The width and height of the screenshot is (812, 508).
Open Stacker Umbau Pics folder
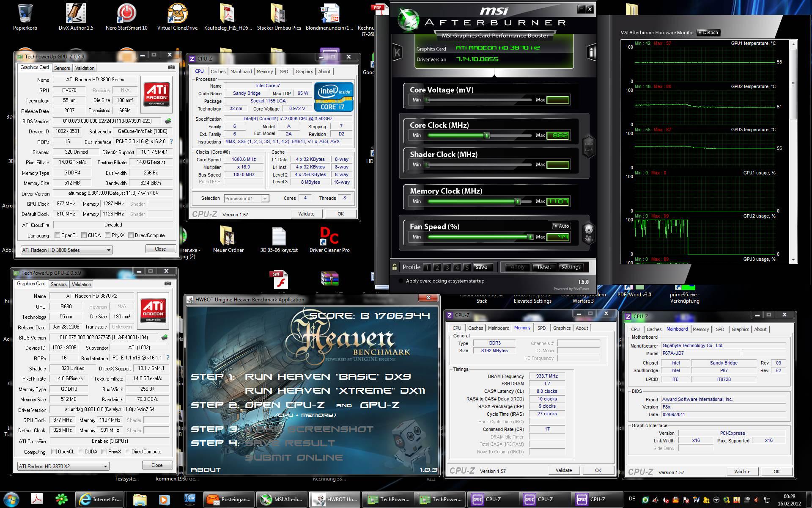coord(279,16)
